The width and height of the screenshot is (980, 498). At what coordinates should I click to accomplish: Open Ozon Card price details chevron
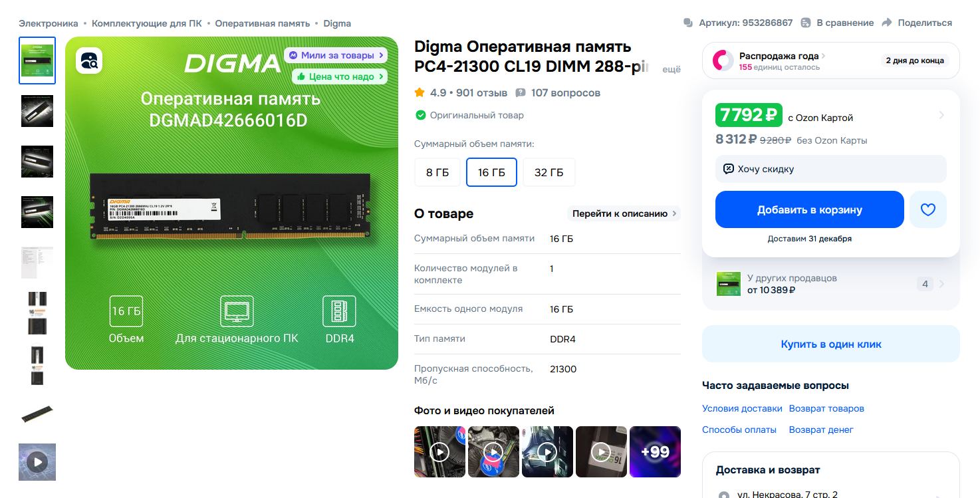pyautogui.click(x=941, y=115)
